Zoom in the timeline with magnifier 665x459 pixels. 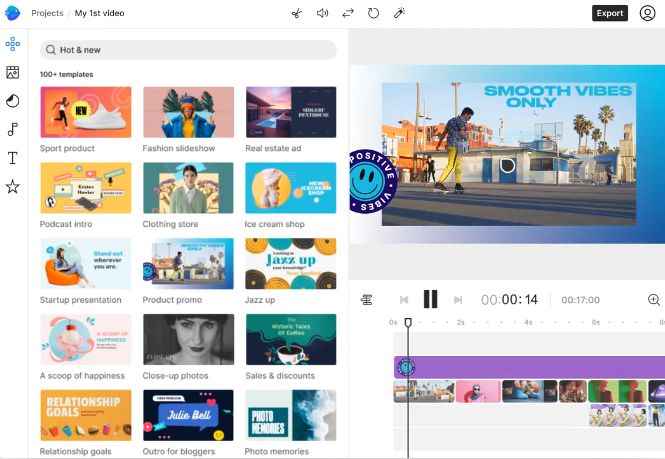pos(654,300)
